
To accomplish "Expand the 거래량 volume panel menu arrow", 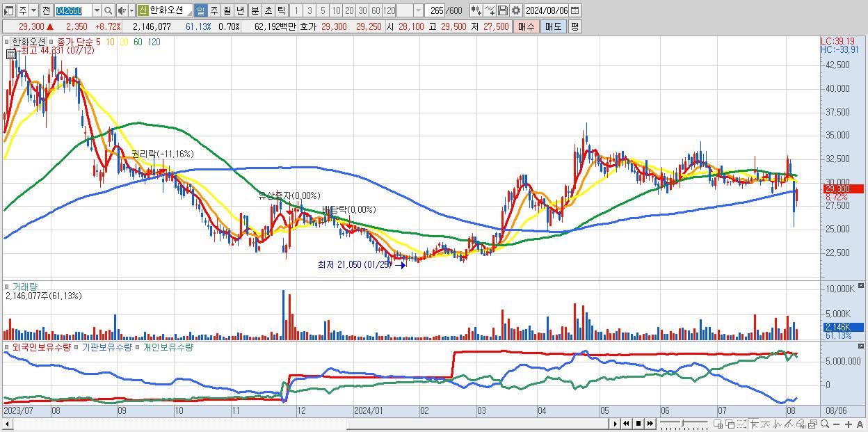I will pyautogui.click(x=8, y=286).
